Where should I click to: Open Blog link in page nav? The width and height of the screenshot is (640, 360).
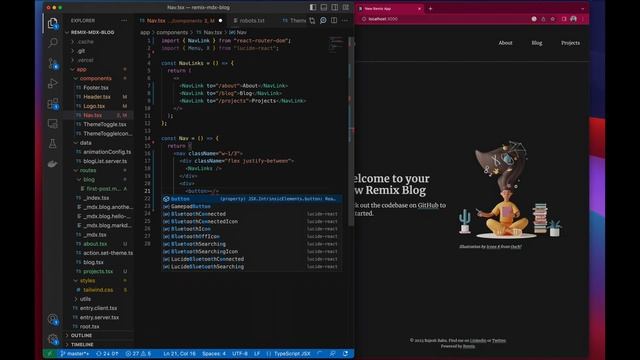click(537, 43)
